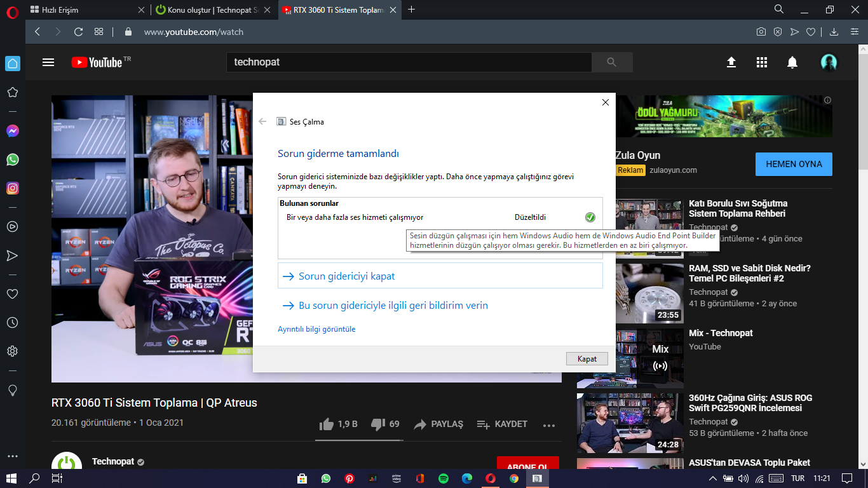868x488 pixels.
Task: Search in tabs using the magnifier icon
Action: pyautogui.click(x=779, y=9)
